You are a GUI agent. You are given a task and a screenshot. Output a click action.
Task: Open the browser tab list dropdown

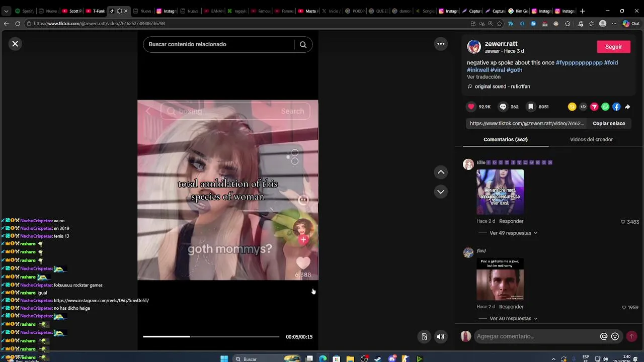[6, 11]
